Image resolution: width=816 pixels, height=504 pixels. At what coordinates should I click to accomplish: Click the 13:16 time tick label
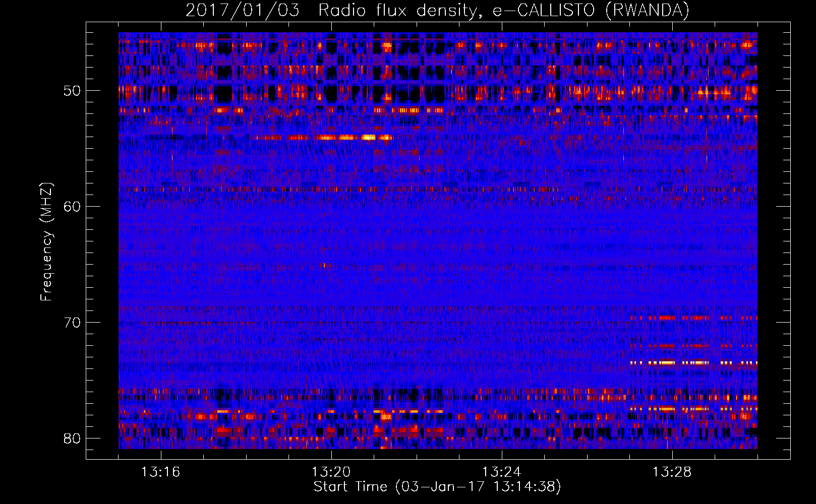[160, 472]
